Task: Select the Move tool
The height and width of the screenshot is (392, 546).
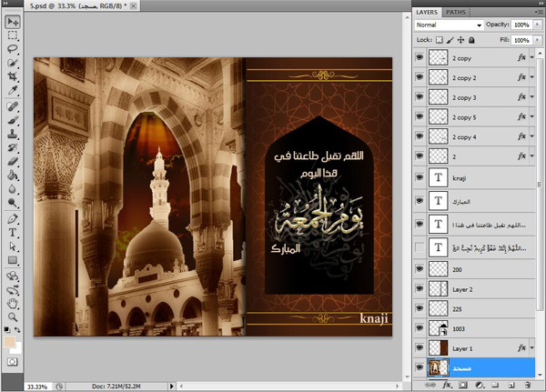Action: point(13,22)
